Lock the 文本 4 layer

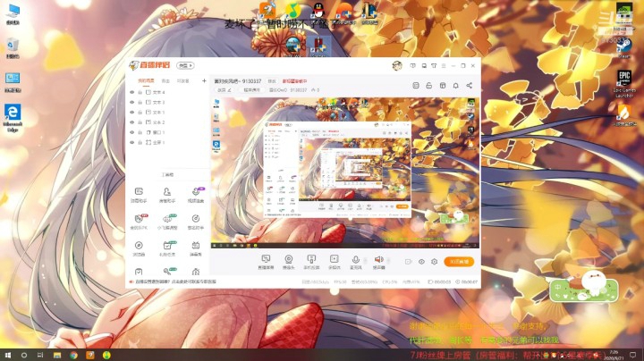click(140, 92)
